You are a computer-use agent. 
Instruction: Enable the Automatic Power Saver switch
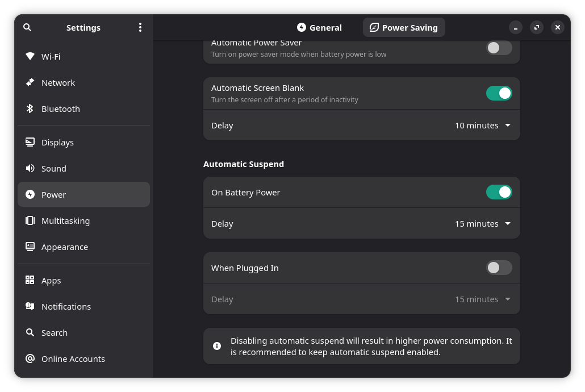[499, 48]
